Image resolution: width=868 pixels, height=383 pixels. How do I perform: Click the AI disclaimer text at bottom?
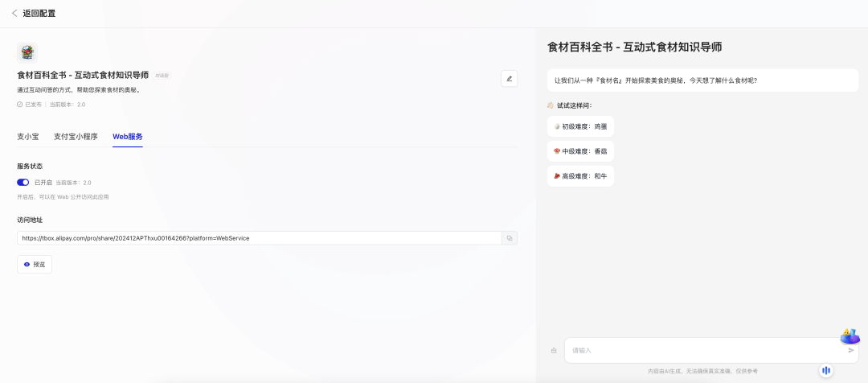click(x=703, y=371)
